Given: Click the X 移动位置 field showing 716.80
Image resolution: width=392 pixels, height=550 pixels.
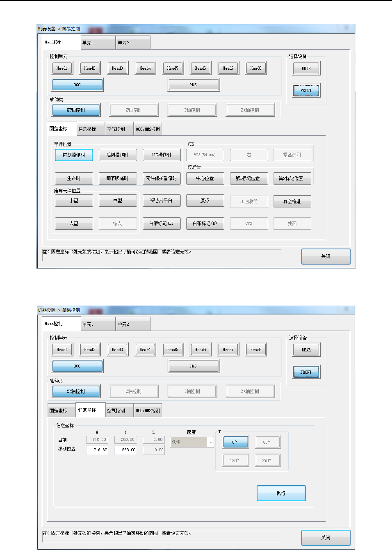Looking at the screenshot, I should point(97,450).
